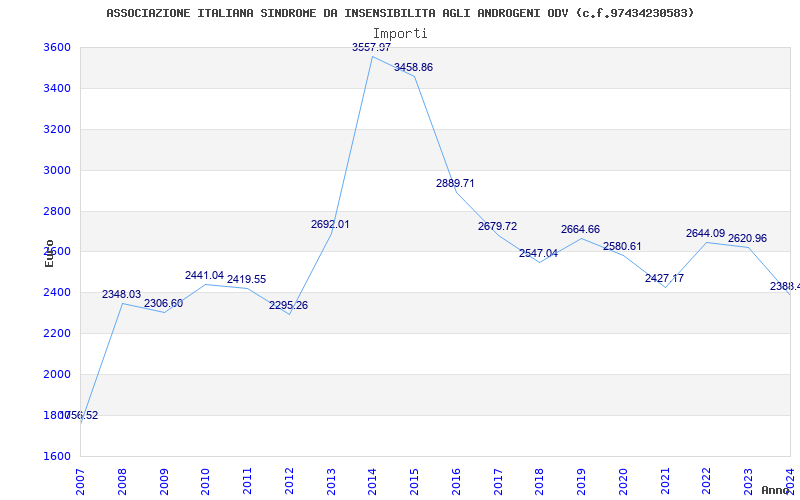Click the 3458.86 data label
Viewport: 800px width, 500px height.
(x=413, y=67)
